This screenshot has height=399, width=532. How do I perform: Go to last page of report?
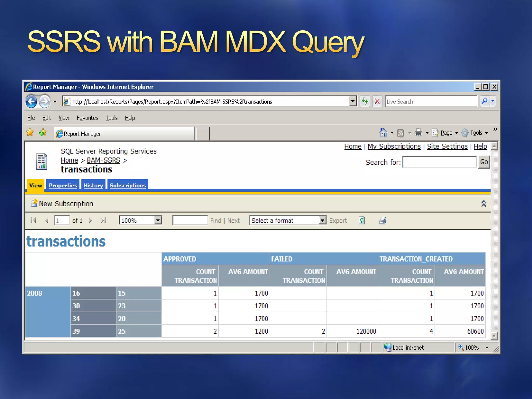(103, 221)
